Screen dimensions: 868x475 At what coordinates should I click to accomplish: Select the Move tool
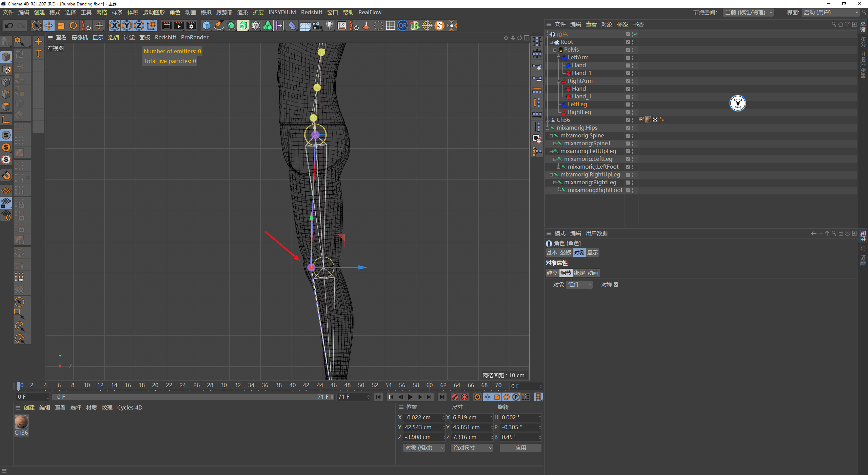point(48,25)
